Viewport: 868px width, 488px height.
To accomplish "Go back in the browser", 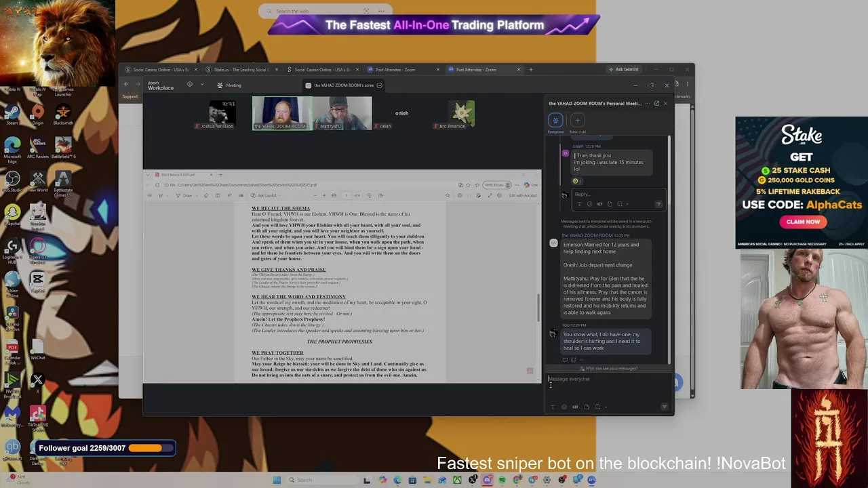I will 125,84.
